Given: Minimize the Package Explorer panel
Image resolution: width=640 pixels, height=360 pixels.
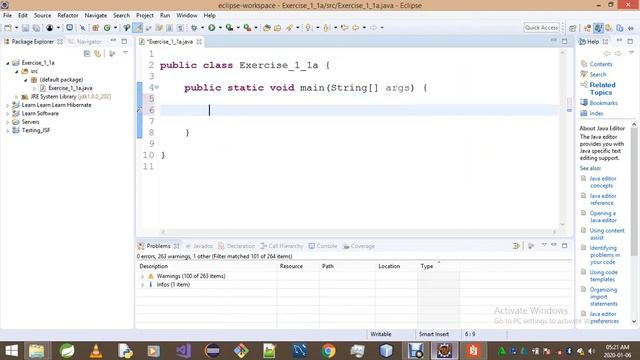Looking at the screenshot, I should click(x=113, y=41).
